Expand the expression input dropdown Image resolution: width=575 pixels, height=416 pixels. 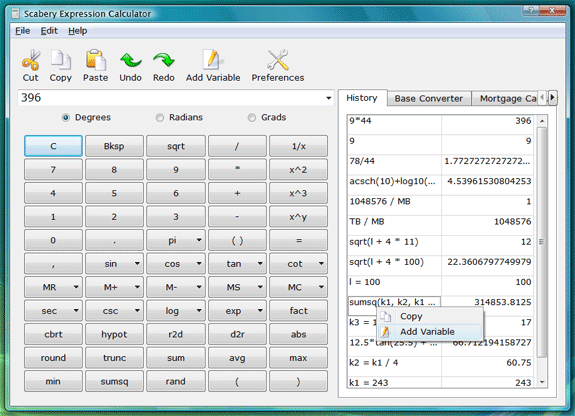tap(329, 98)
